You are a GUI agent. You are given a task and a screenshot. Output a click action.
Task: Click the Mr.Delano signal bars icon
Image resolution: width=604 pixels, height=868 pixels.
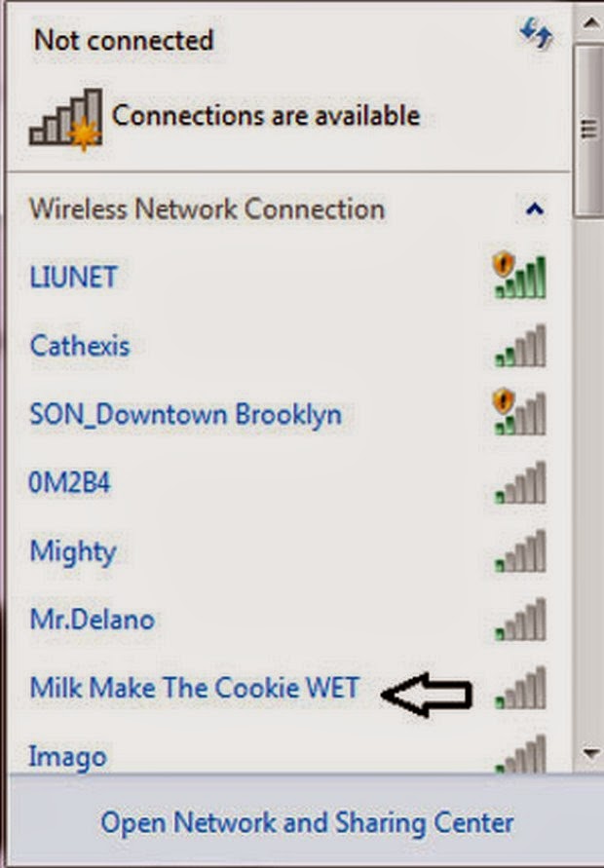[x=520, y=620]
